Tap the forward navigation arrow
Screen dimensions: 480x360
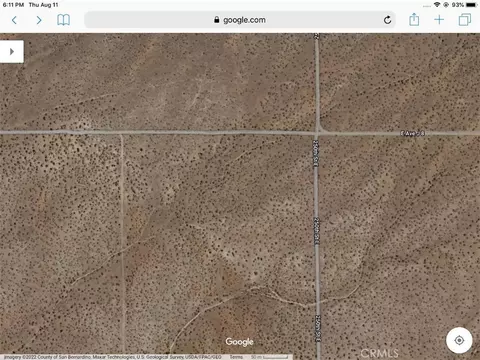(x=39, y=20)
